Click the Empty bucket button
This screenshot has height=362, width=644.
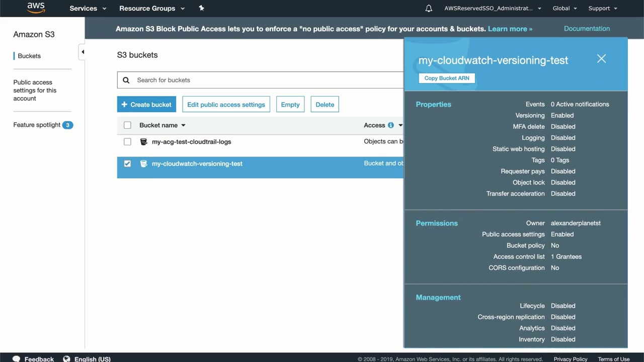click(290, 104)
